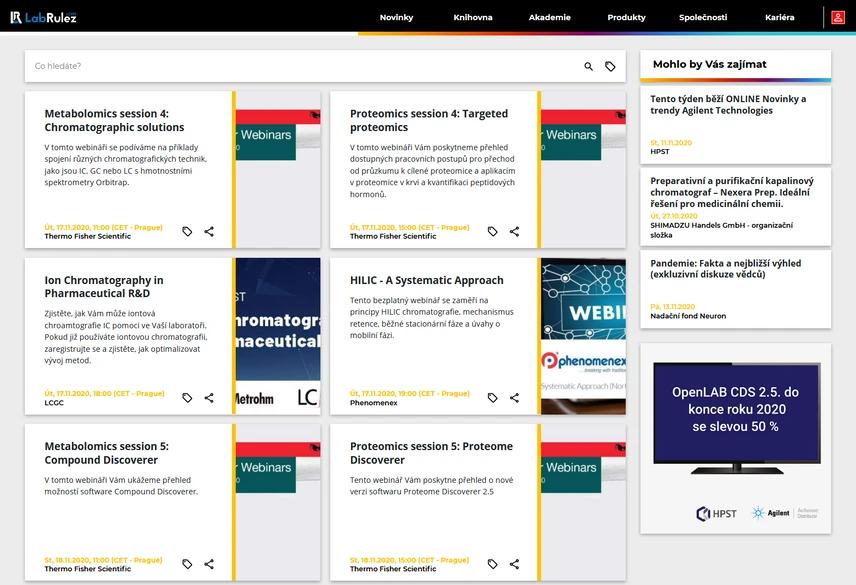Open the Novinky menu
This screenshot has height=585, width=856.
pos(396,17)
